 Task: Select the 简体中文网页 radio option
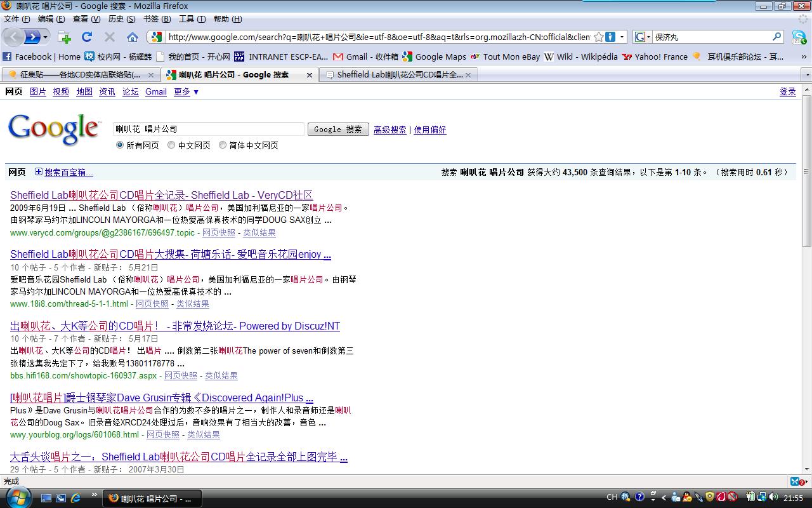(x=223, y=145)
